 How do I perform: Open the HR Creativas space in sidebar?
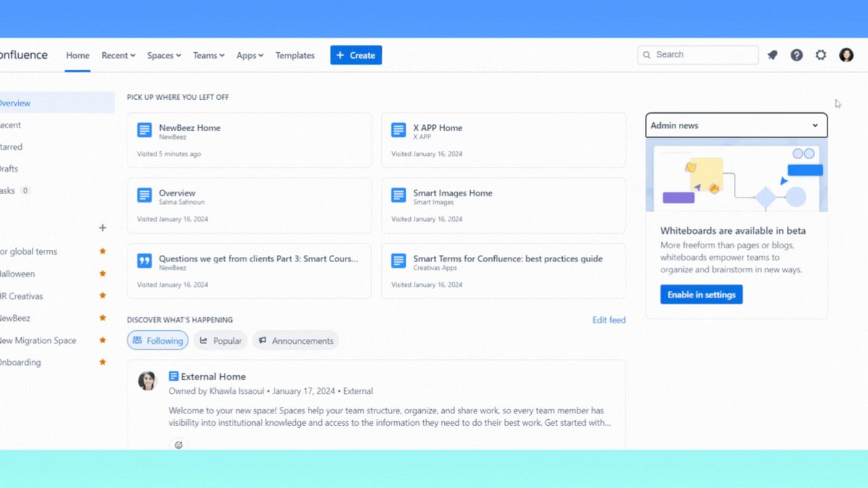22,296
